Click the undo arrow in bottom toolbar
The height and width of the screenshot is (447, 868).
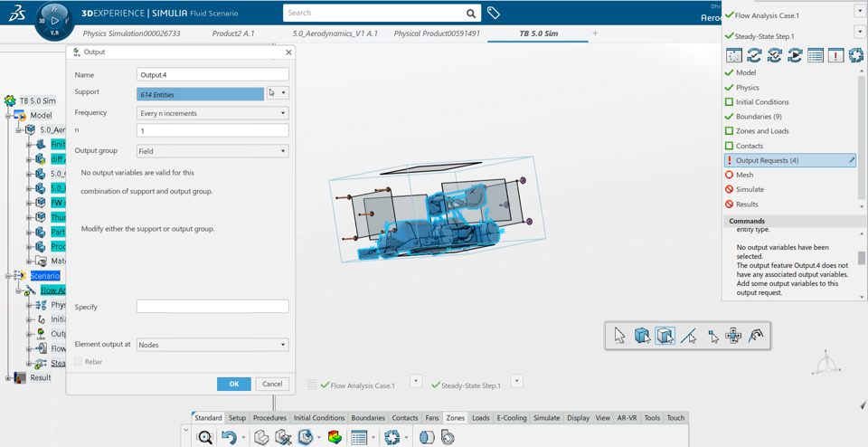(229, 437)
